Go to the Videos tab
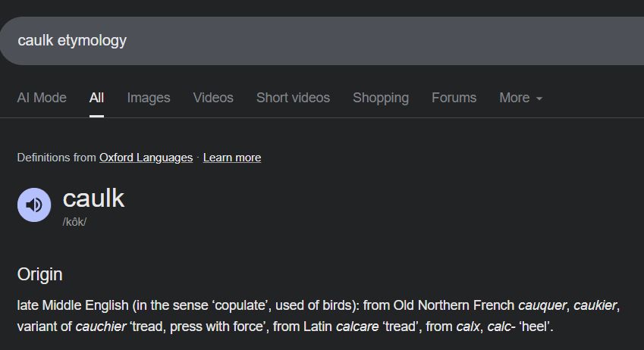The height and width of the screenshot is (350, 644). click(213, 98)
